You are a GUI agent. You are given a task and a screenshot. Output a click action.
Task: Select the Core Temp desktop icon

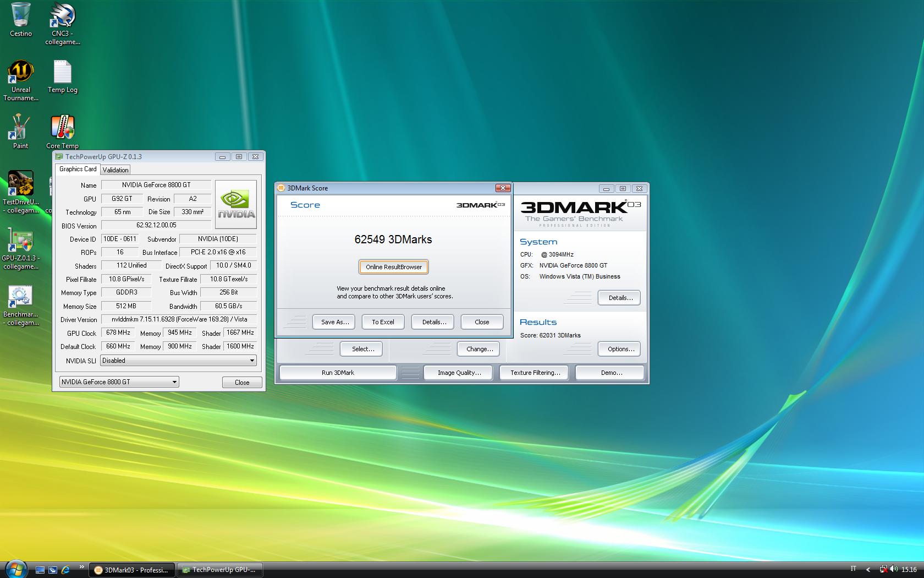pyautogui.click(x=62, y=132)
